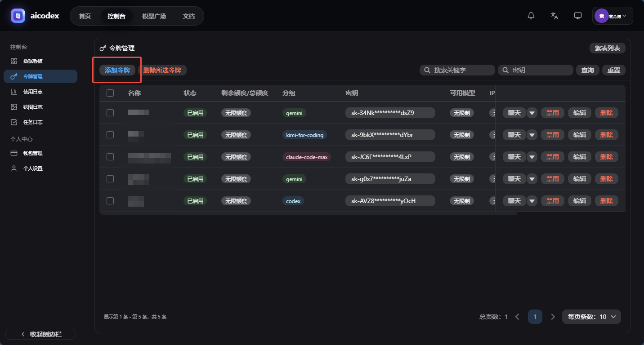Toggle the select-all checkbox in table header
The image size is (644, 345).
coord(110,93)
